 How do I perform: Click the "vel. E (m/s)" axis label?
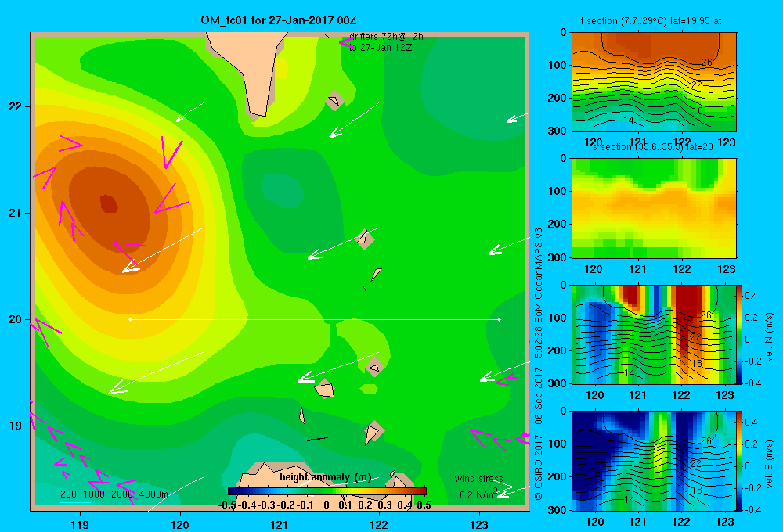tap(769, 463)
